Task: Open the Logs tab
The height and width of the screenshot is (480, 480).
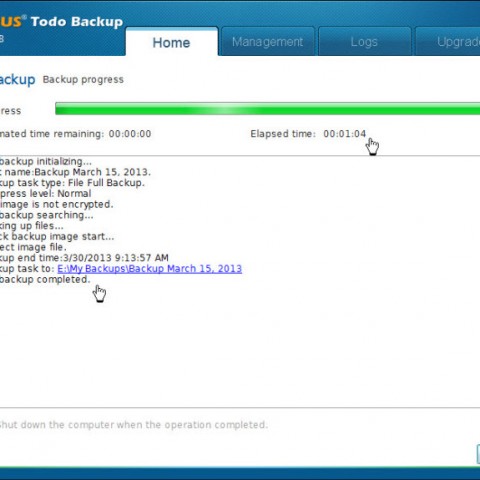Action: (x=364, y=42)
